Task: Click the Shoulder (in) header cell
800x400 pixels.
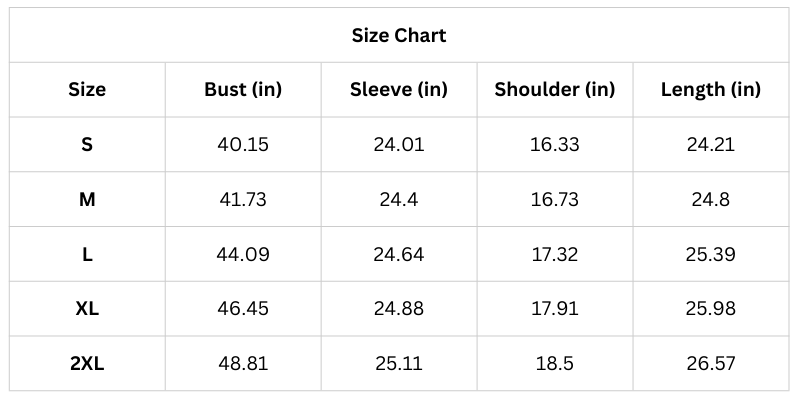Action: pos(555,90)
